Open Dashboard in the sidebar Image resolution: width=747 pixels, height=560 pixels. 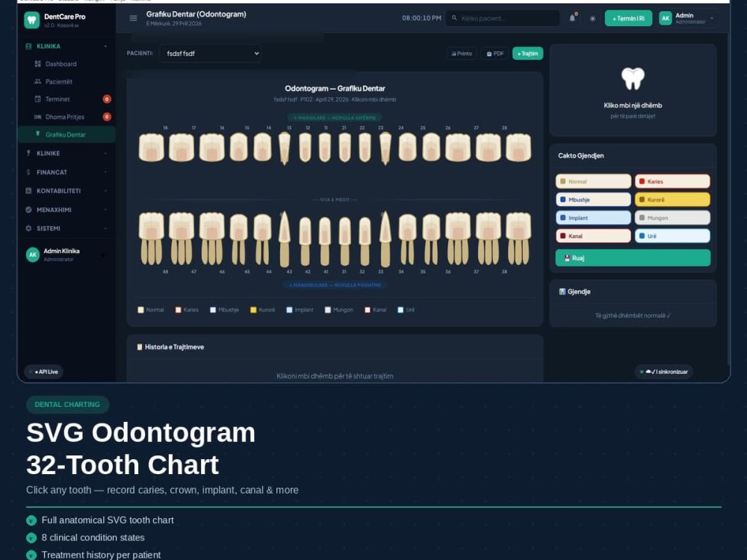66,63
